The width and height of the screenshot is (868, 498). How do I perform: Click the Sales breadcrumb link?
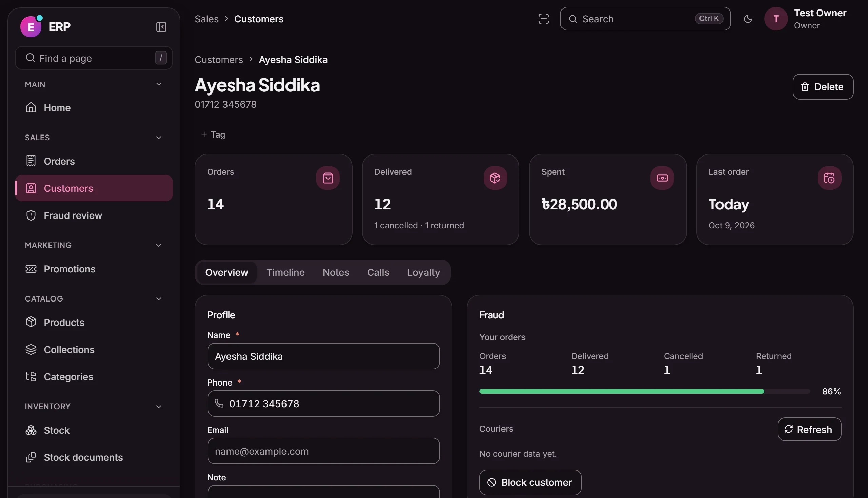point(206,19)
